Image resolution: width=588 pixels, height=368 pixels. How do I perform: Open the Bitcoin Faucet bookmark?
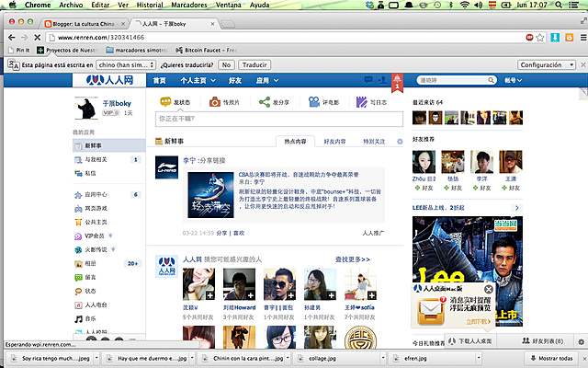(206, 50)
